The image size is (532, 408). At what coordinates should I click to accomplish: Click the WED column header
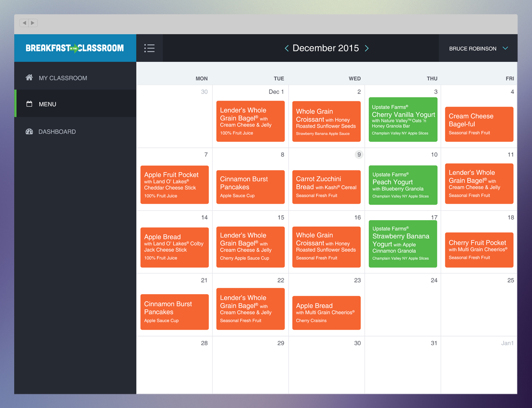(355, 78)
